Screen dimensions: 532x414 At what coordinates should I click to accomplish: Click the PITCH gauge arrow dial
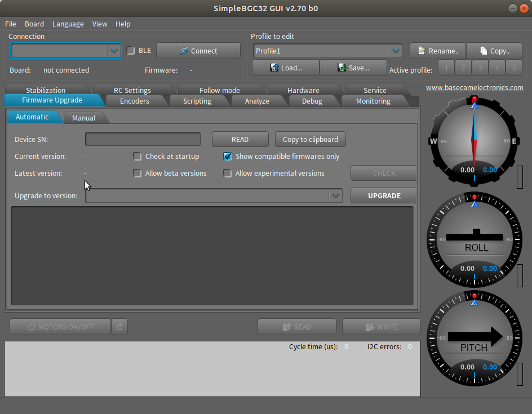475,338
